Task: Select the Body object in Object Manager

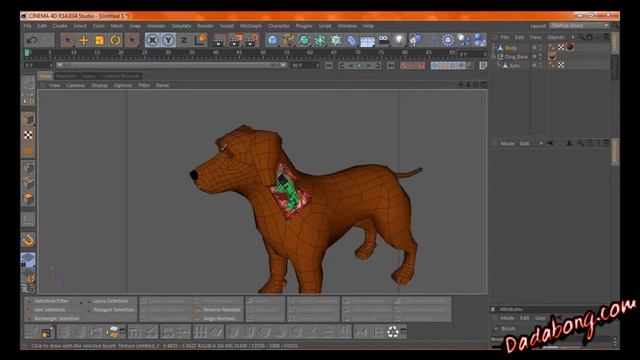Action: click(x=511, y=48)
